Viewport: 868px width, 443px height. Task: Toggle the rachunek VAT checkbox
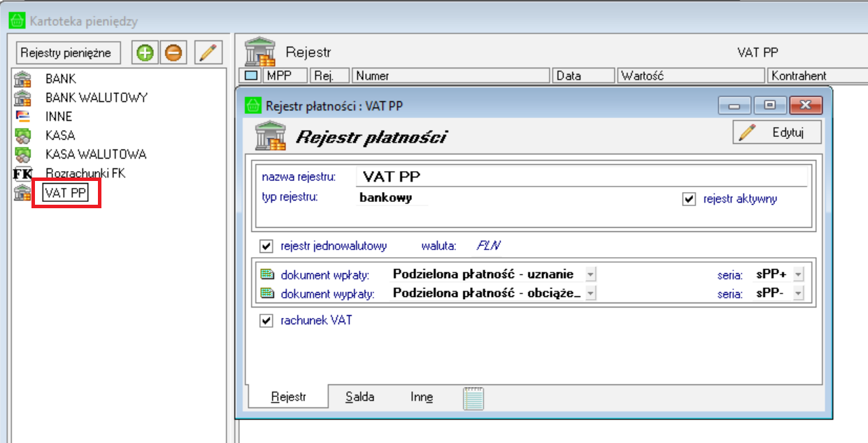click(266, 321)
